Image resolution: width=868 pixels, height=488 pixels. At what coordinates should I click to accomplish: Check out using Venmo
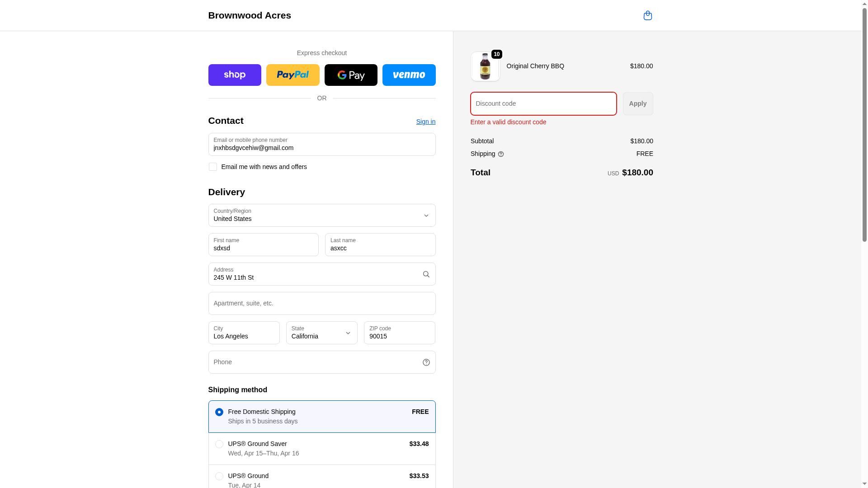coord(409,75)
